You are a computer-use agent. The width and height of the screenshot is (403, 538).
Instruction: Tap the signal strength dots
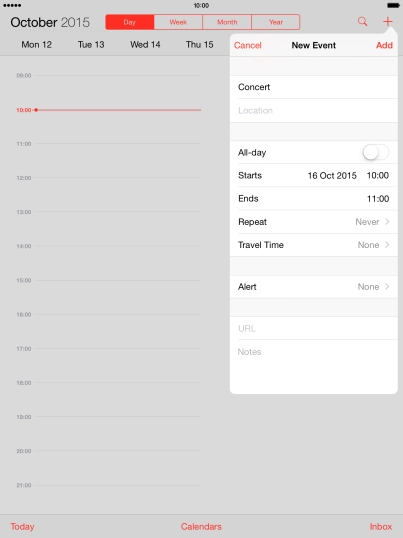(12, 5)
